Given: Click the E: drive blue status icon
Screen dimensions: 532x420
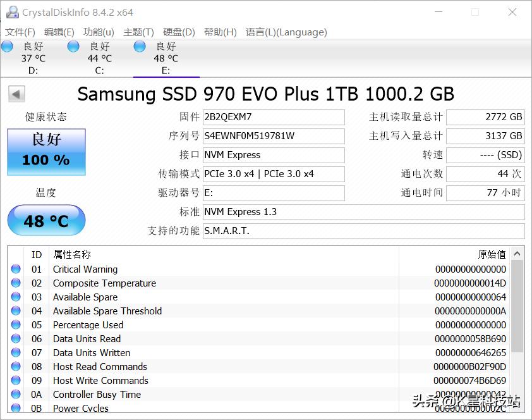Looking at the screenshot, I should tap(139, 46).
